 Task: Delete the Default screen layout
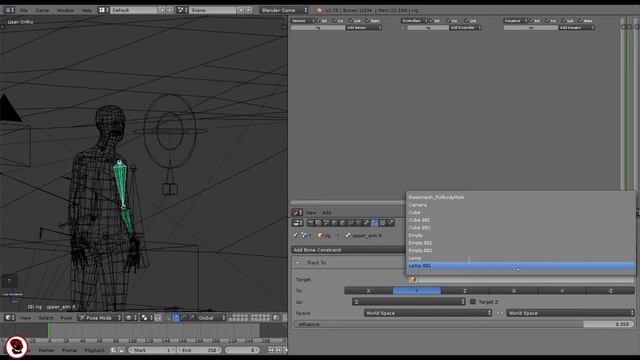point(170,10)
